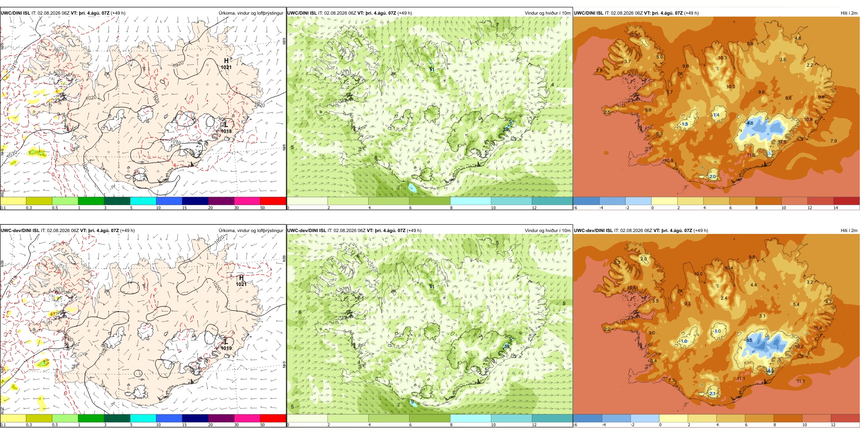Pick purple swatch in UWC precipitation legend
This screenshot has height=434, width=868.
221,201
